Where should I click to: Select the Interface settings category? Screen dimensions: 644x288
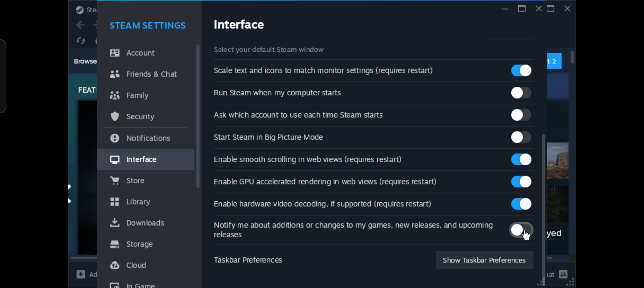(141, 159)
